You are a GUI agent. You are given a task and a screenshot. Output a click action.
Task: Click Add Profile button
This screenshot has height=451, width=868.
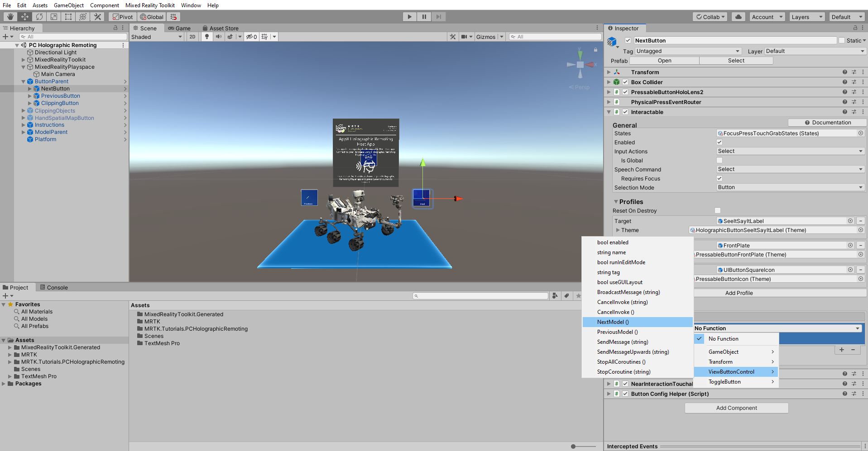pos(739,293)
